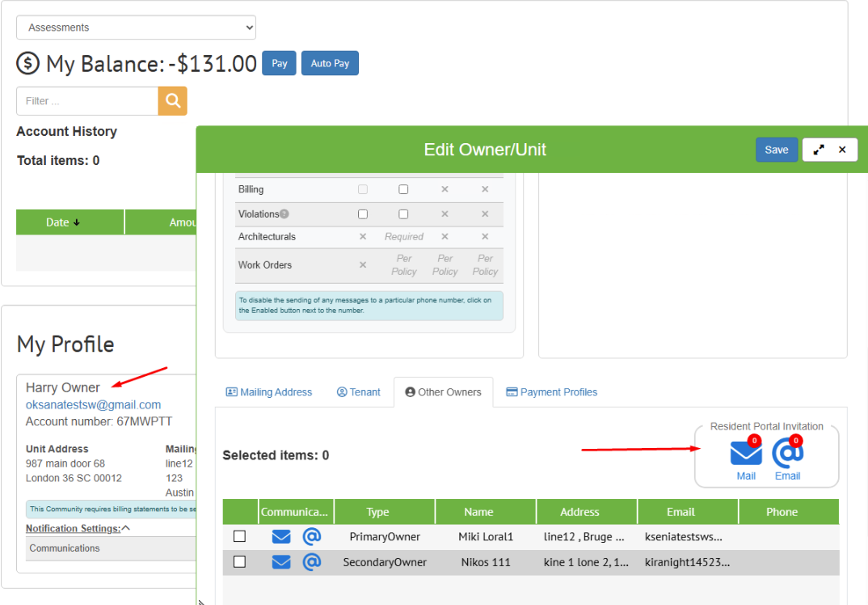868x605 pixels.
Task: Collapse the Notification Settings section
Action: point(125,528)
